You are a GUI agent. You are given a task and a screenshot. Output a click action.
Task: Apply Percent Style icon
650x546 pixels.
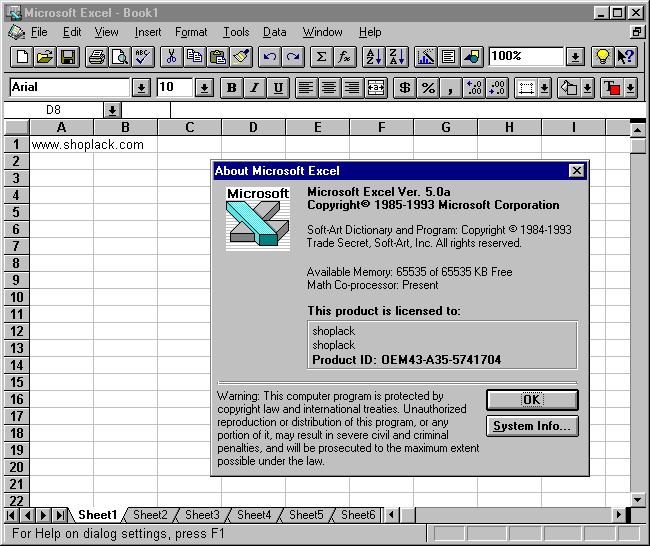coord(428,88)
